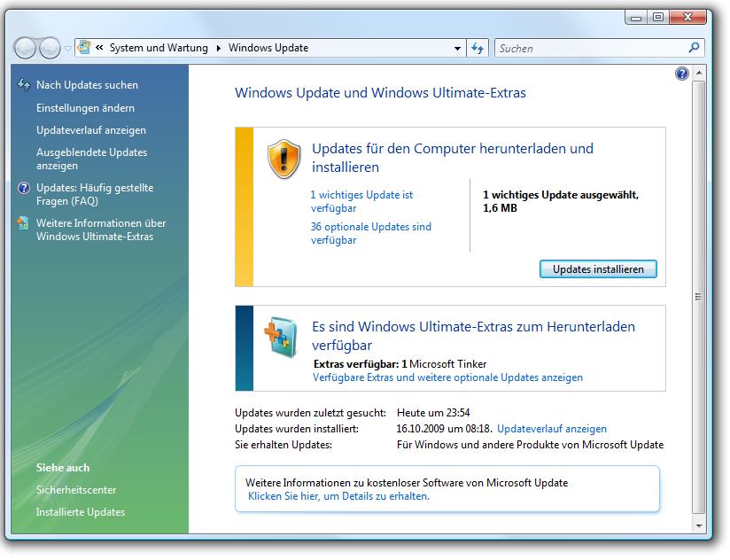Minimize the Windows Update window
This screenshot has height=560, width=730.
coord(635,18)
